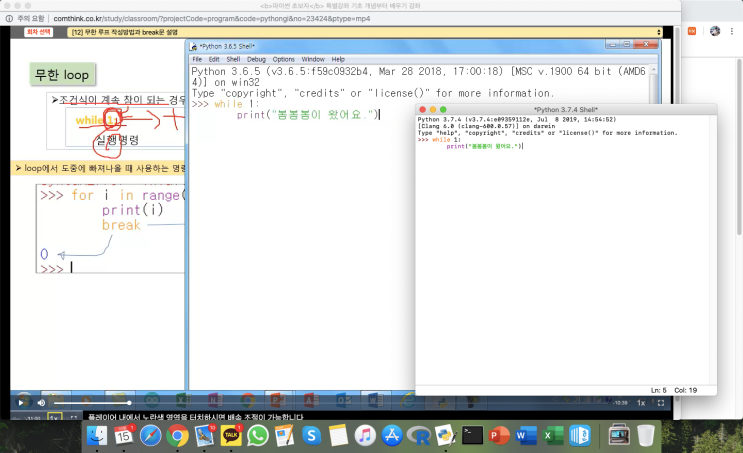This screenshot has height=453, width=743.
Task: Open iTunes Music in the dock
Action: click(x=365, y=435)
